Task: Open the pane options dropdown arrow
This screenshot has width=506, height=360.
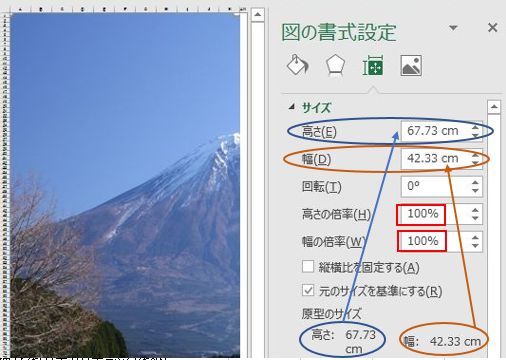Action: (453, 28)
